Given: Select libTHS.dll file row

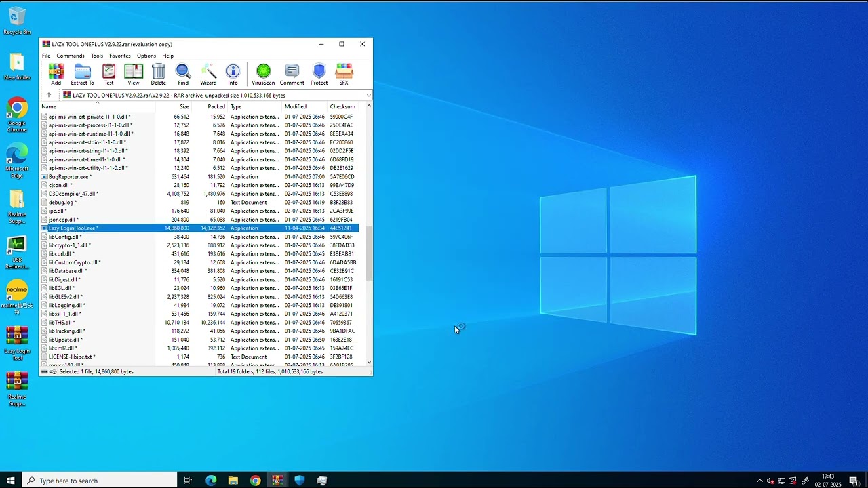Looking at the screenshot, I should (x=199, y=323).
